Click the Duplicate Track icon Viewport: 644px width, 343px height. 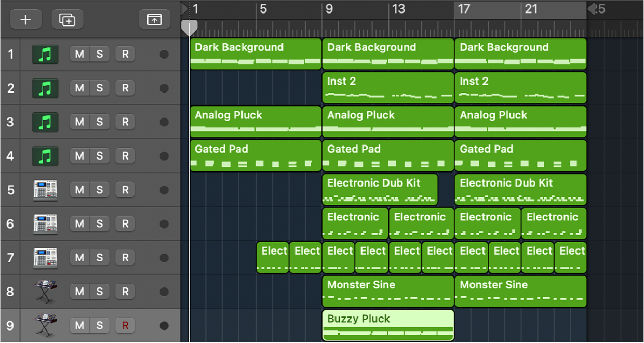coord(67,19)
